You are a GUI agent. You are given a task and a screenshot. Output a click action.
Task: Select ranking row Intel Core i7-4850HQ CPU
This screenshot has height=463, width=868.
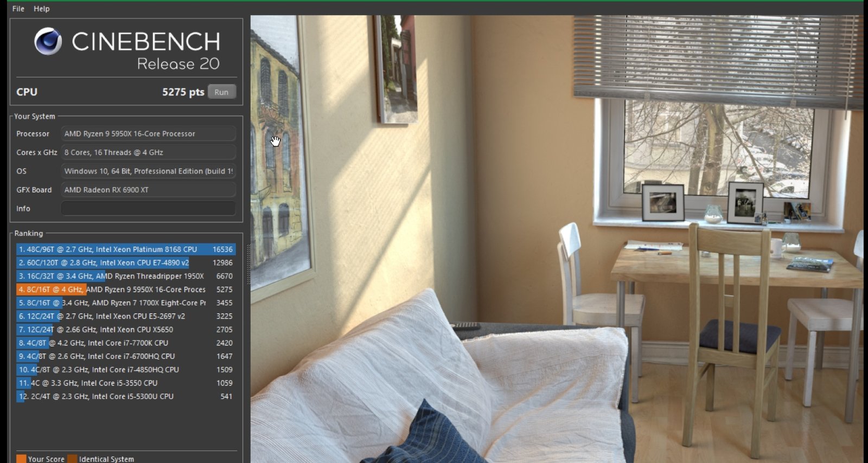[126, 370]
